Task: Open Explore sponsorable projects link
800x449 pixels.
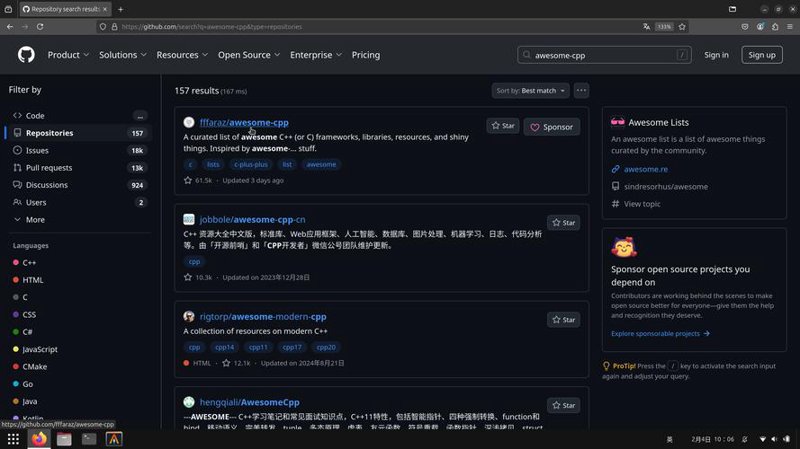Action: point(660,334)
